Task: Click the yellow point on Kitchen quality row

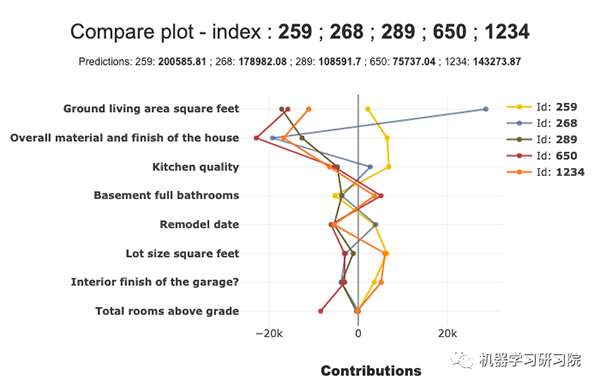Action: [x=389, y=167]
